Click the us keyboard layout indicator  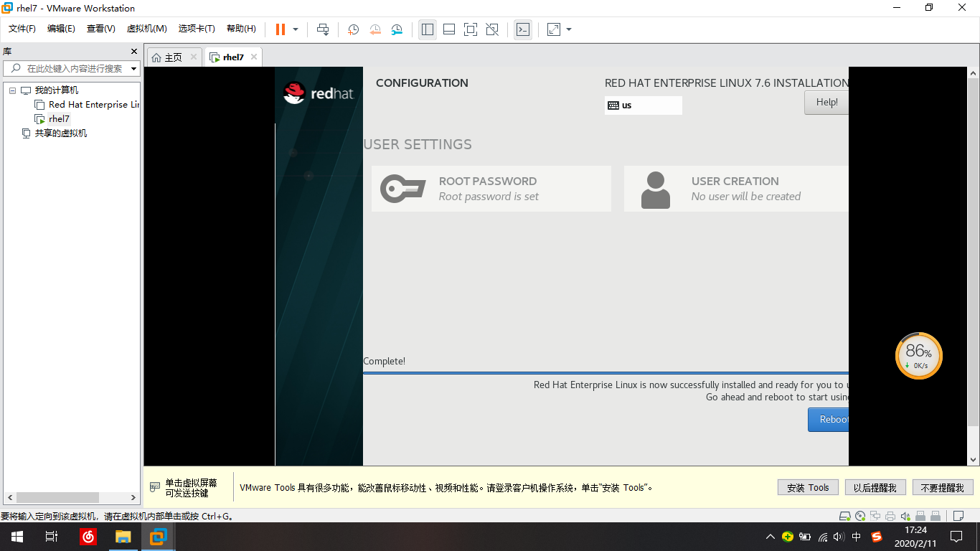pos(644,105)
